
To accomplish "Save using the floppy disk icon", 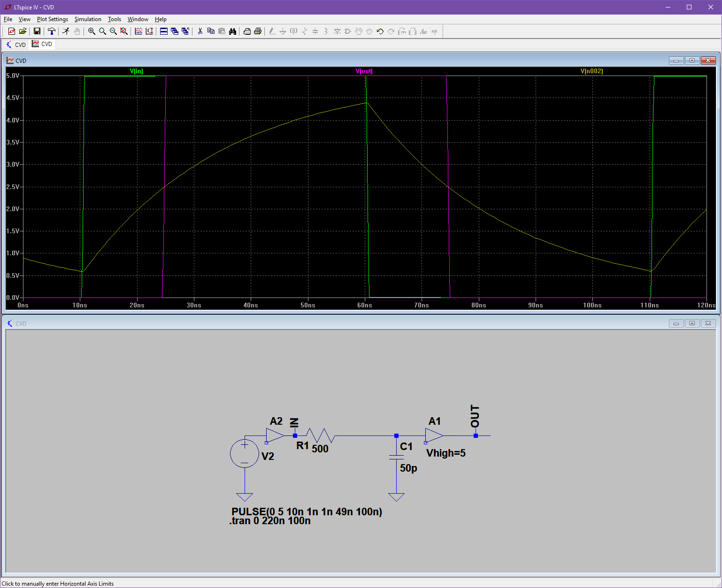I will [37, 31].
